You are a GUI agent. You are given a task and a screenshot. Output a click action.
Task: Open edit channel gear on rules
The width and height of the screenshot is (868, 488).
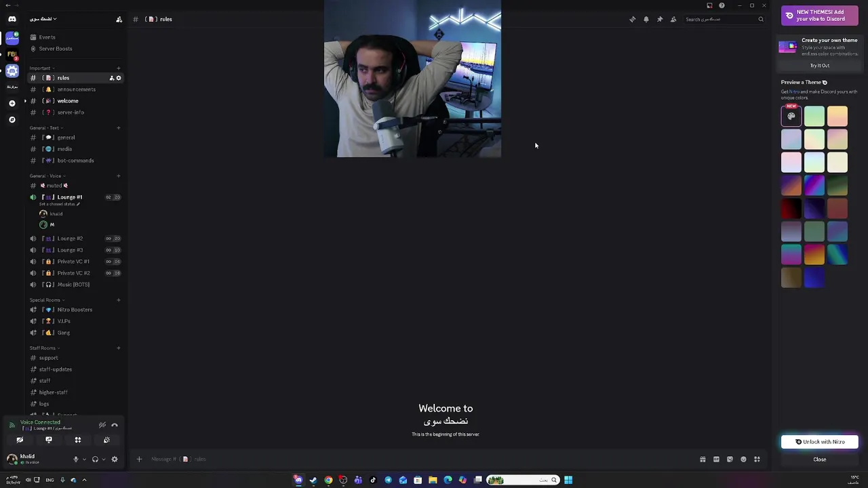point(119,78)
